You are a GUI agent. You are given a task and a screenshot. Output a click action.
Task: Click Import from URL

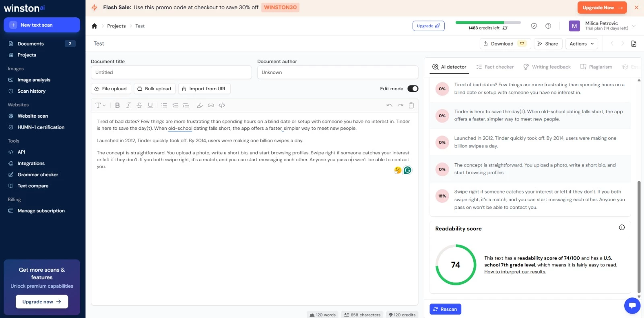tap(204, 89)
